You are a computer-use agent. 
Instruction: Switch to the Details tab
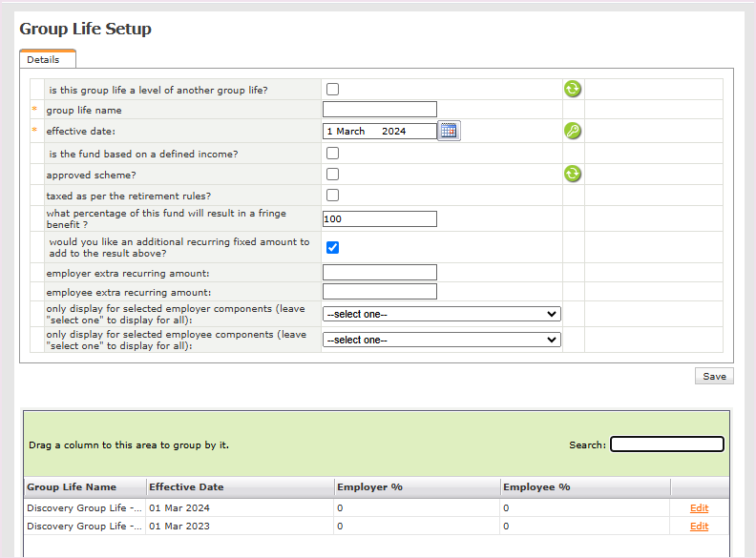pos(44,59)
